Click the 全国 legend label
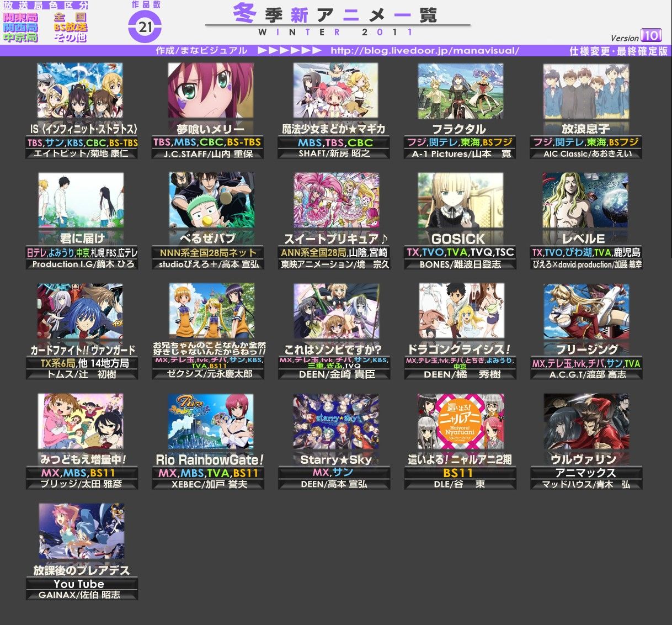 [71, 17]
